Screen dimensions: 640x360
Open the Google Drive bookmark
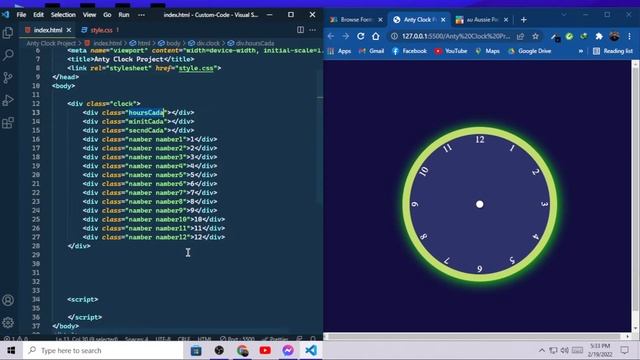pos(529,51)
